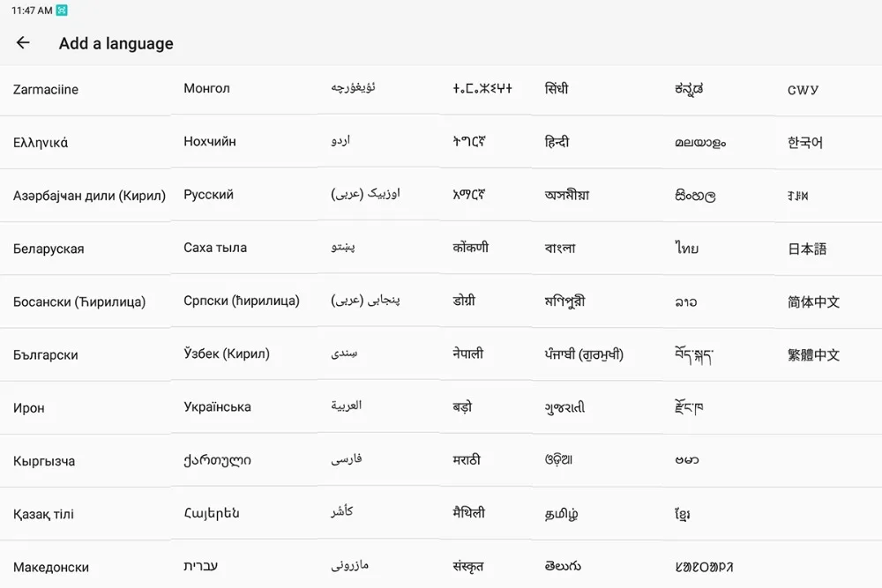Viewport: 882px width, 588px height.
Task: Select Српски (ћирилица) language
Action: 242,301
